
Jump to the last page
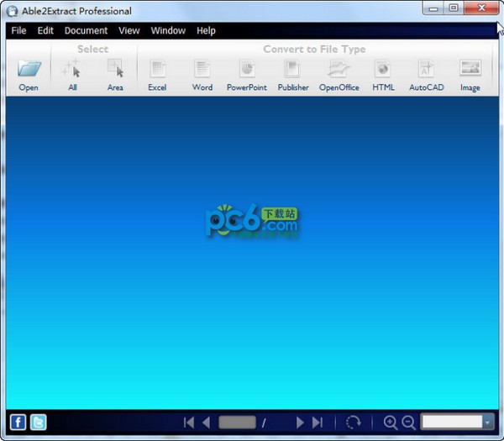[318, 423]
